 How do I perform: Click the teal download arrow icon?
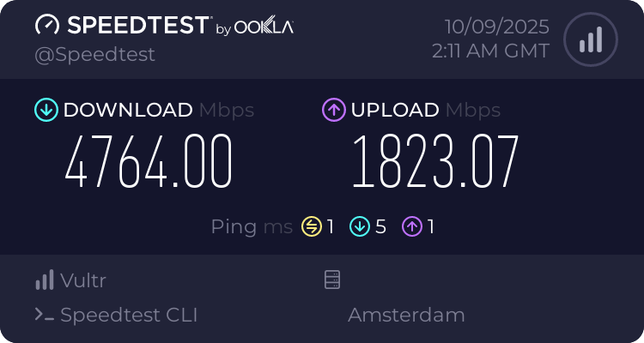(x=46, y=110)
